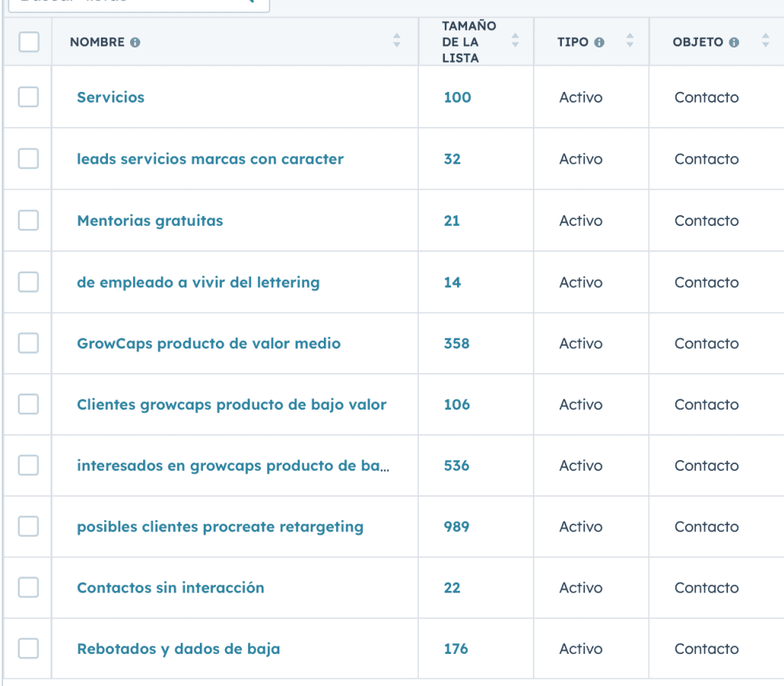The height and width of the screenshot is (686, 784).
Task: Sort lists by Tipo column arrows
Action: point(629,41)
